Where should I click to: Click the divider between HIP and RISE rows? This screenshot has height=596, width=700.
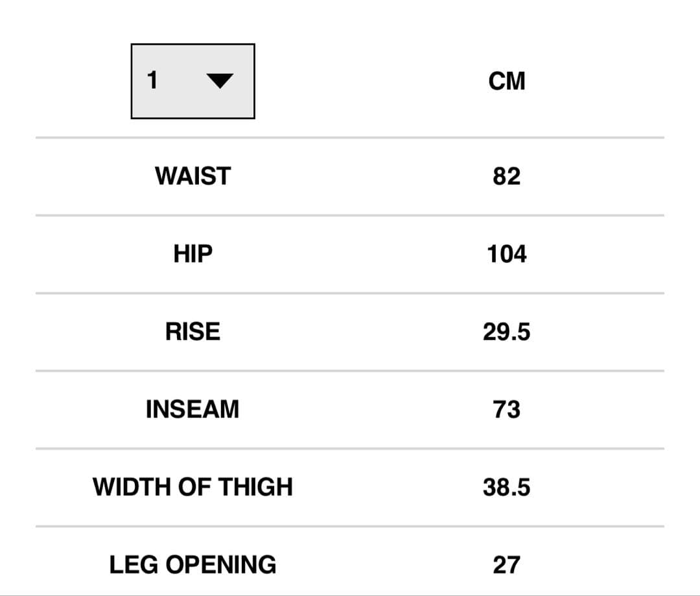[x=350, y=293]
